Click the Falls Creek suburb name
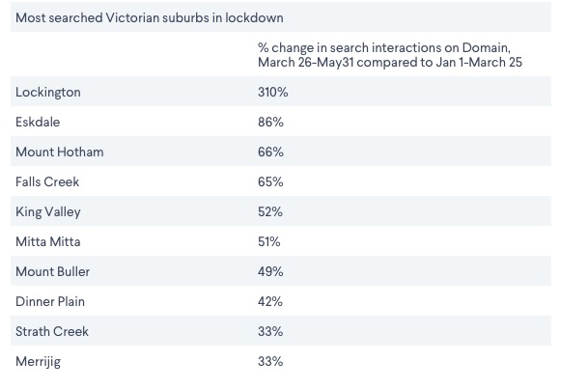This screenshot has width=588, height=389. click(x=47, y=182)
